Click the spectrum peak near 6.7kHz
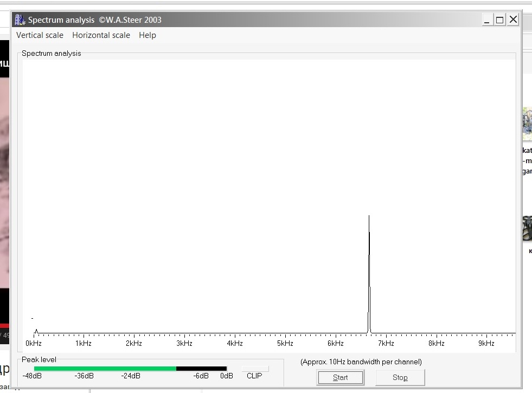 click(x=369, y=274)
